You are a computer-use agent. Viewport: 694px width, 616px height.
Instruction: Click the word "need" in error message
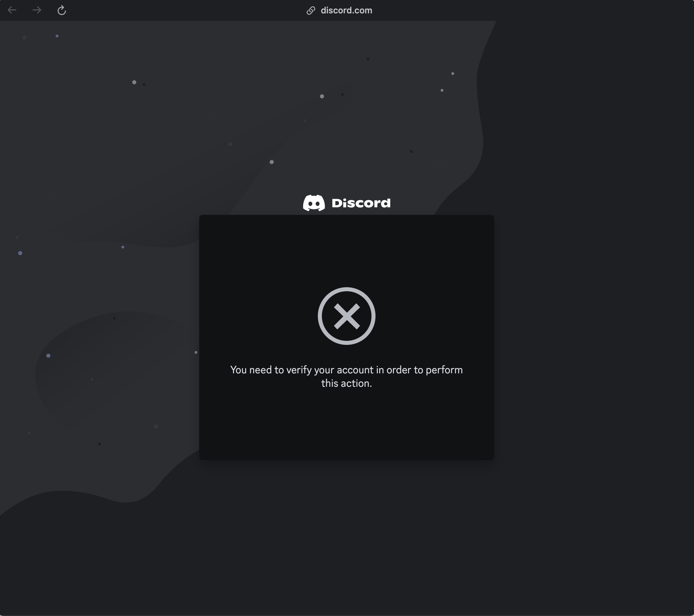[261, 370]
